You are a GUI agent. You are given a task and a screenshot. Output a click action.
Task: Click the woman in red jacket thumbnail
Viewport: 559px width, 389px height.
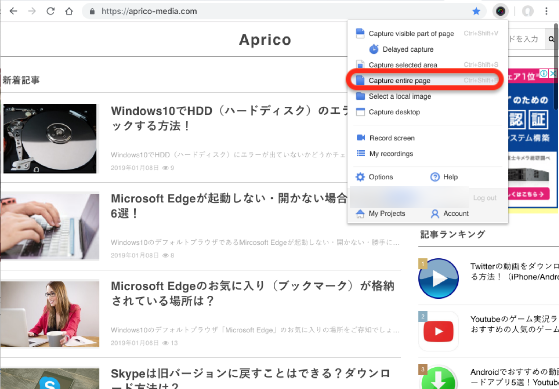pos(50,313)
